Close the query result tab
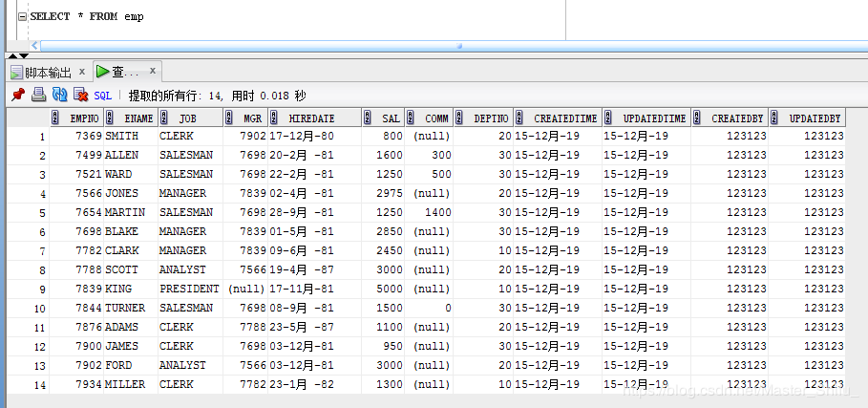868x408 pixels. (153, 71)
